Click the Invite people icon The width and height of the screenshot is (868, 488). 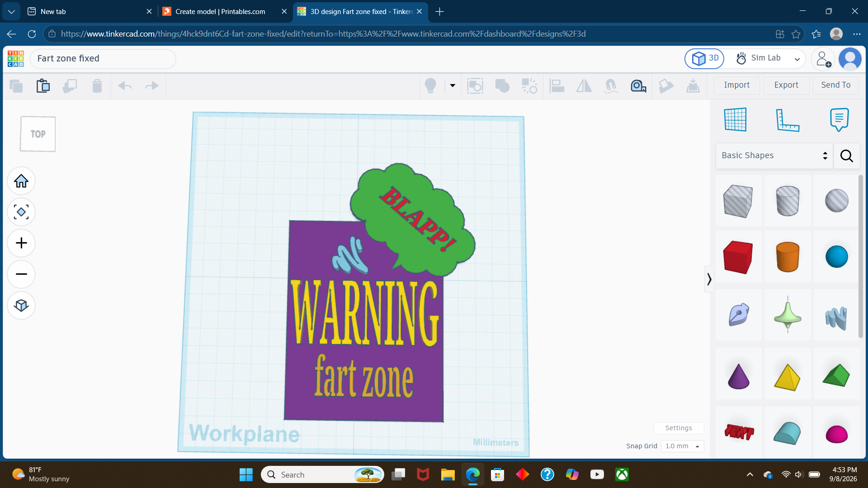(823, 59)
